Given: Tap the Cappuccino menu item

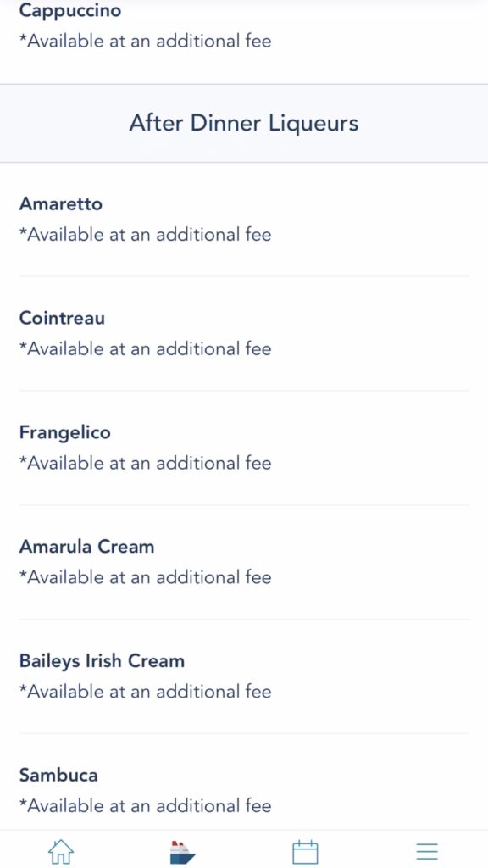Looking at the screenshot, I should pos(70,10).
